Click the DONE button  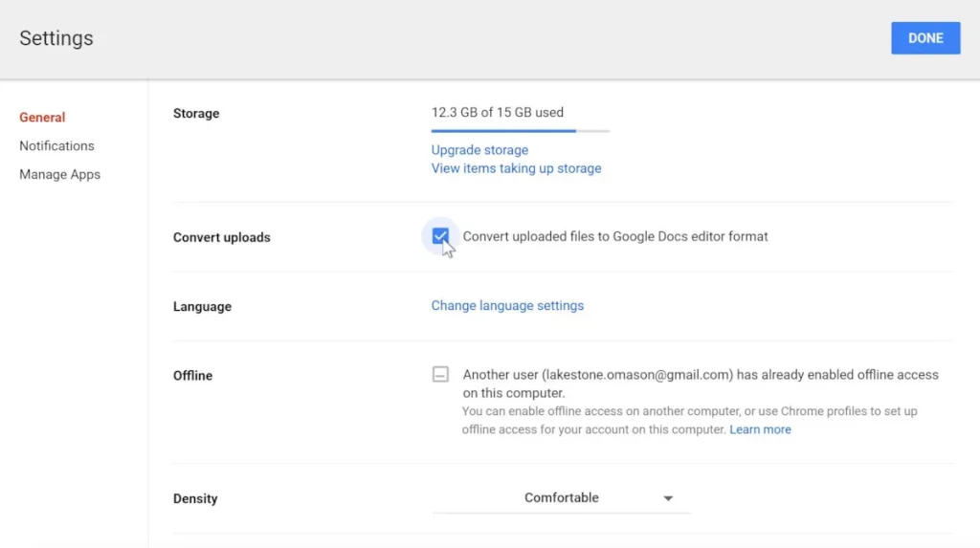(925, 38)
